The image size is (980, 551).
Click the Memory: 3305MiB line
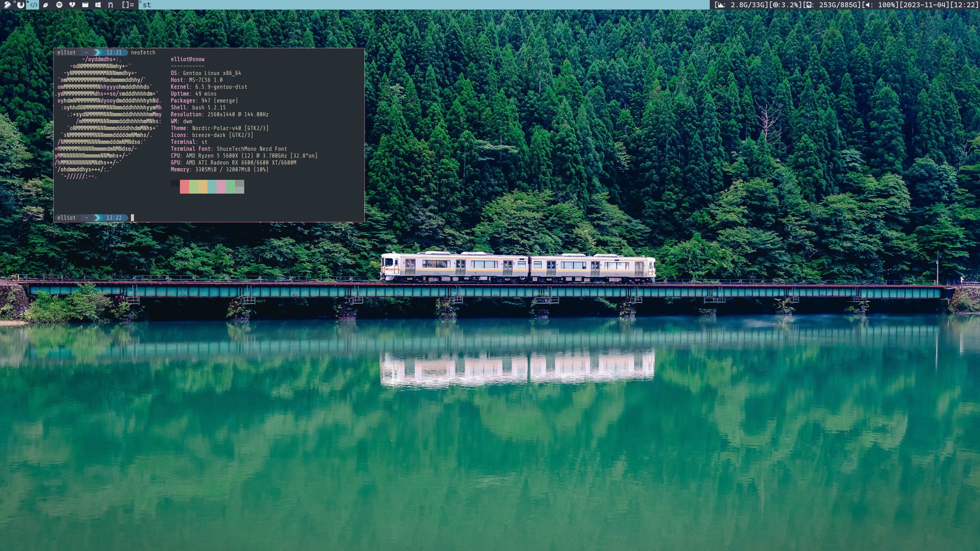[220, 170]
